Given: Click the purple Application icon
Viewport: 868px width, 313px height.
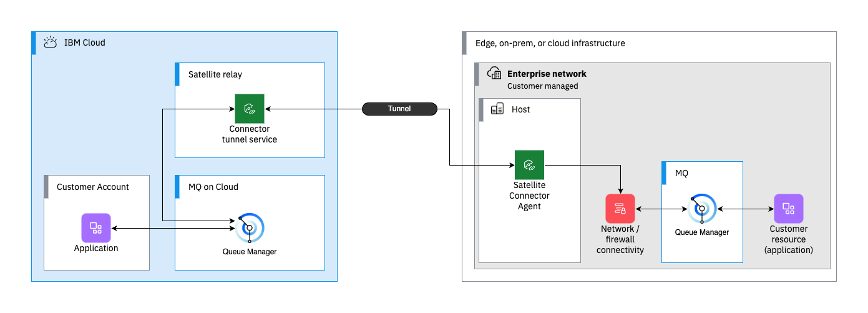Looking at the screenshot, I should tap(96, 228).
